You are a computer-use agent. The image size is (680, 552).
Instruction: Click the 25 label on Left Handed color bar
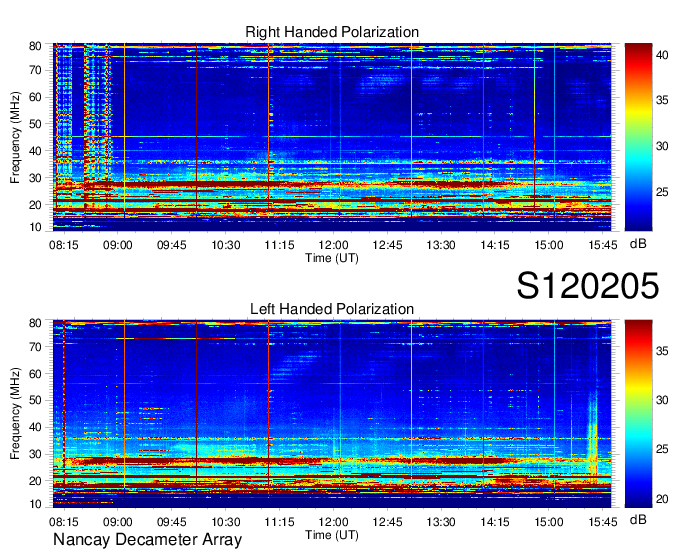[x=662, y=449]
